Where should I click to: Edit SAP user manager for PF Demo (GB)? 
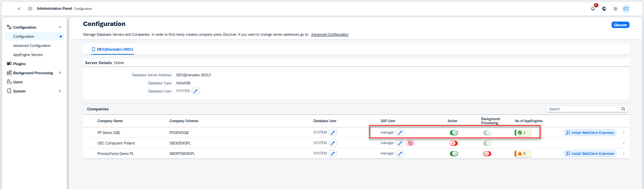pos(400,133)
